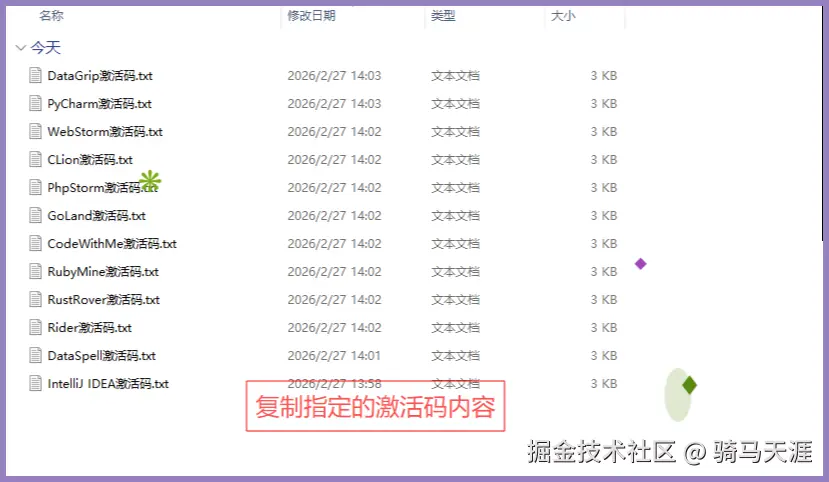This screenshot has height=482, width=829.
Task: Click 3 KB size in PyCharm row
Action: [x=604, y=104]
